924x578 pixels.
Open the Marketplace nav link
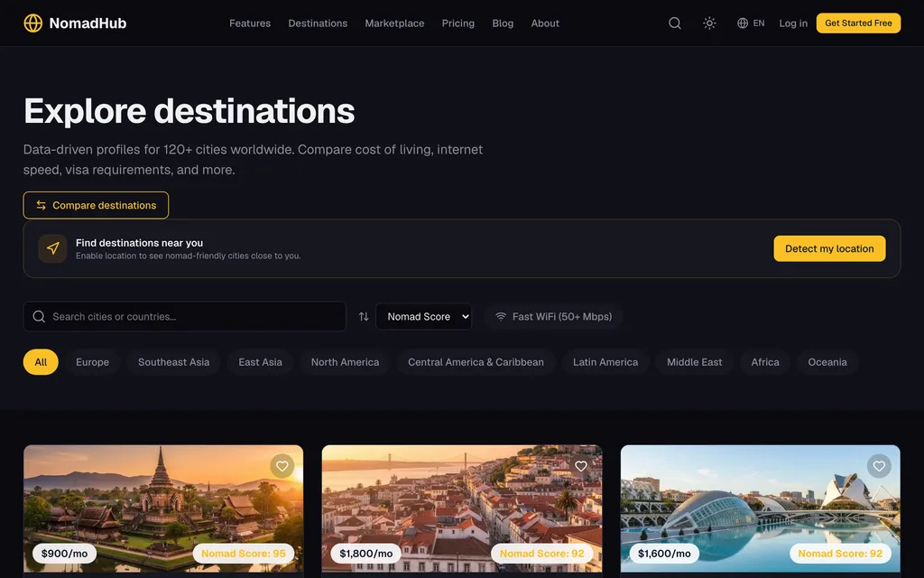(394, 23)
